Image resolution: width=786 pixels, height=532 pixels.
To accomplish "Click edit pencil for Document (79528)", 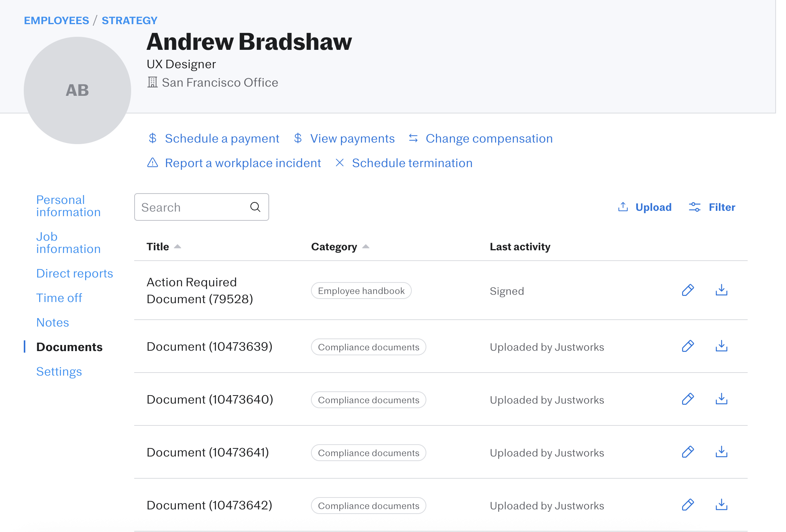I will click(x=688, y=290).
